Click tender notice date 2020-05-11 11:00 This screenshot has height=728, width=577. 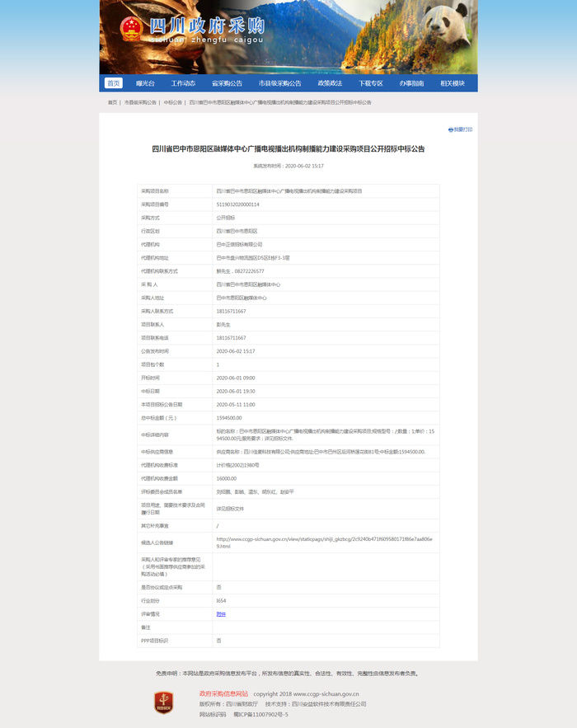[x=236, y=404]
